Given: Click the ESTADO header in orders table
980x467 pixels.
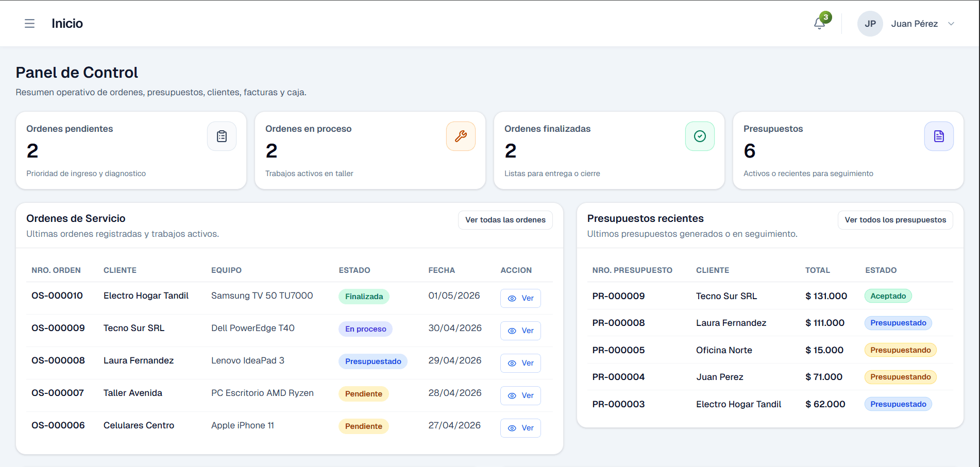Looking at the screenshot, I should coord(354,270).
